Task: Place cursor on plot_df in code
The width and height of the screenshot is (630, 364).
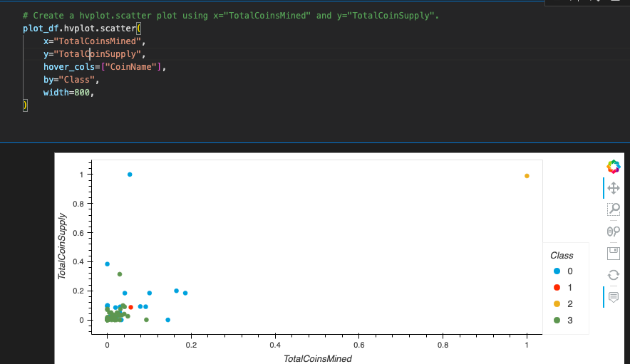Action: point(41,28)
